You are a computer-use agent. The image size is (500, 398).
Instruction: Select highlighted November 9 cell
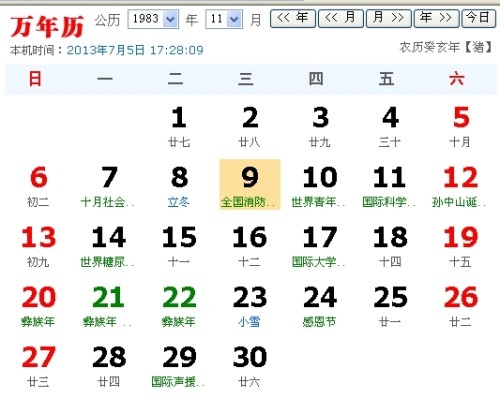(x=250, y=185)
